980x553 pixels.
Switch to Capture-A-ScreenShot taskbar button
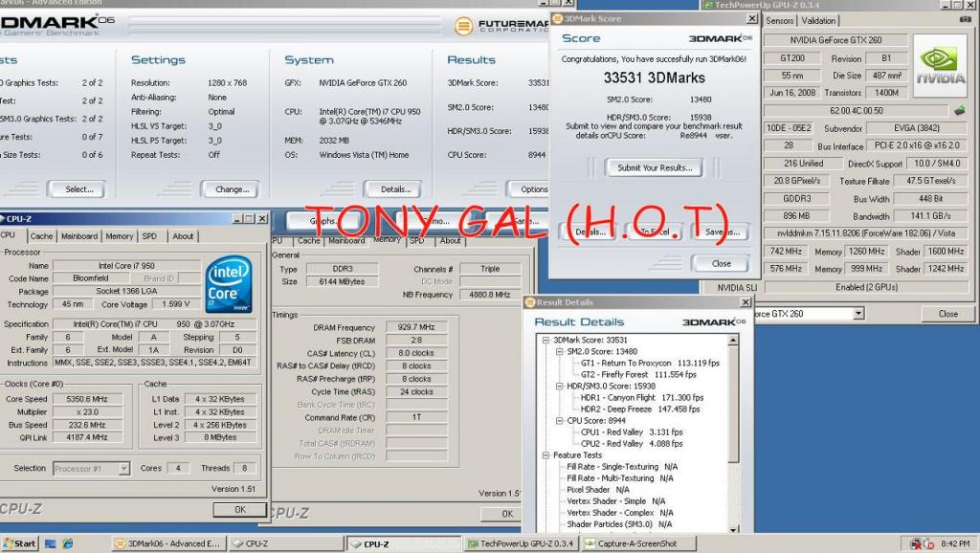637,543
